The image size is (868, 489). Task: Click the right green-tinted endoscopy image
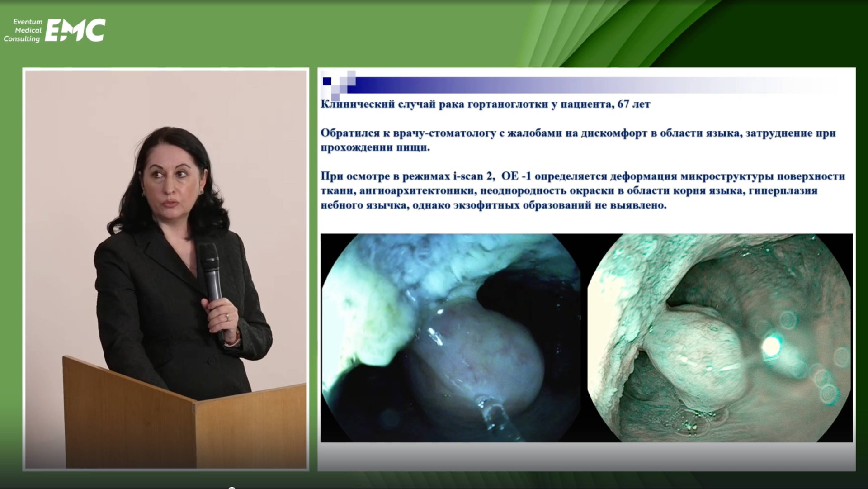(x=720, y=337)
